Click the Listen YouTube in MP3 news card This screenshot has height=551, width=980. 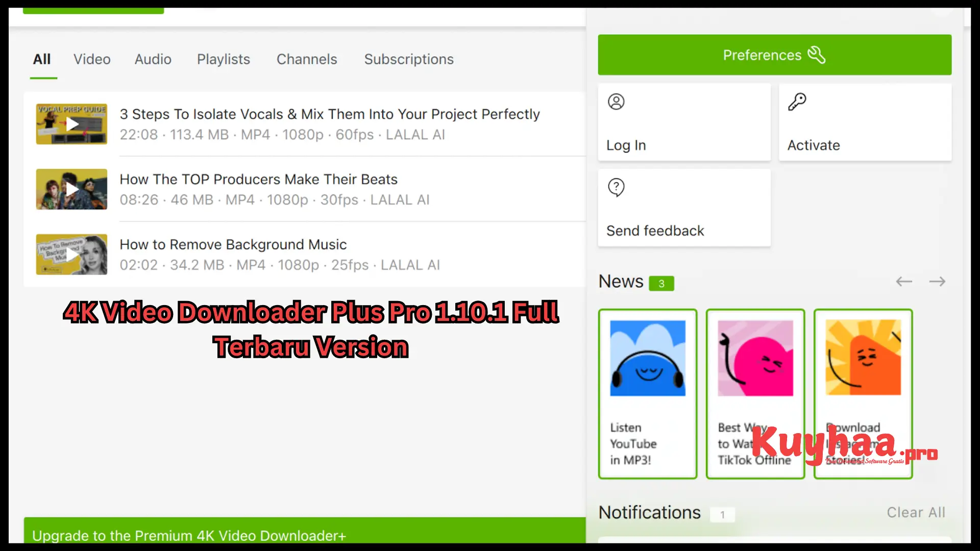[648, 393]
